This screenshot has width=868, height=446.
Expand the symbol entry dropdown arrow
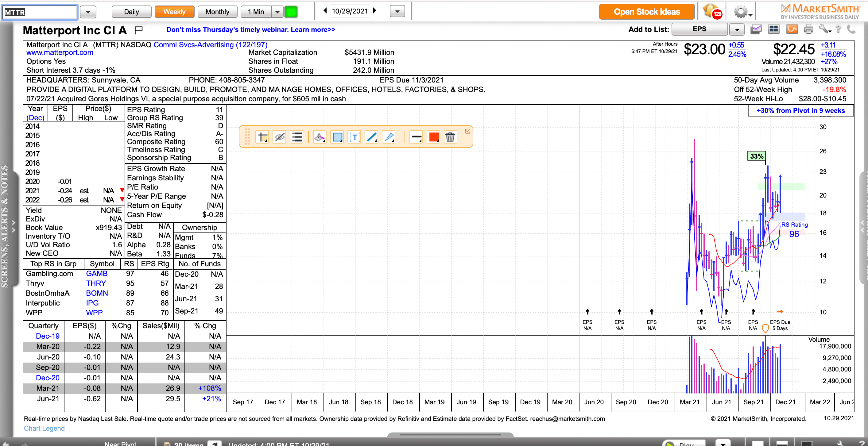[88, 12]
